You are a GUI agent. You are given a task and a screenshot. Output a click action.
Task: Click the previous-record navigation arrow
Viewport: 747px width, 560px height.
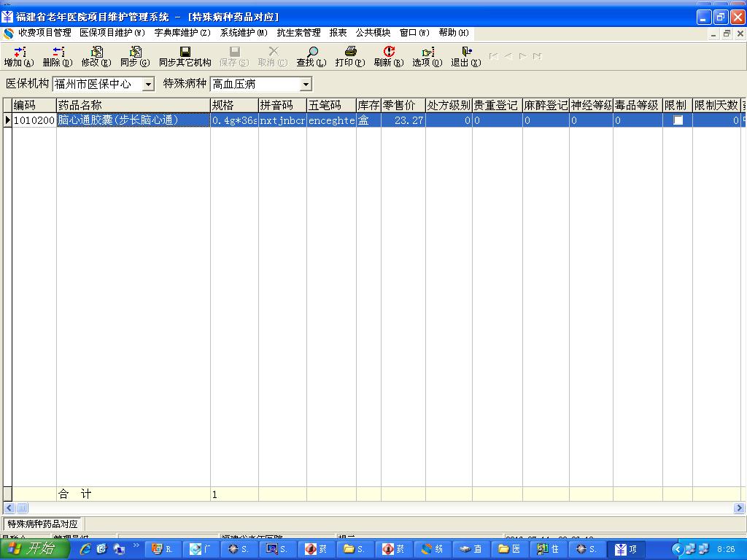click(508, 56)
